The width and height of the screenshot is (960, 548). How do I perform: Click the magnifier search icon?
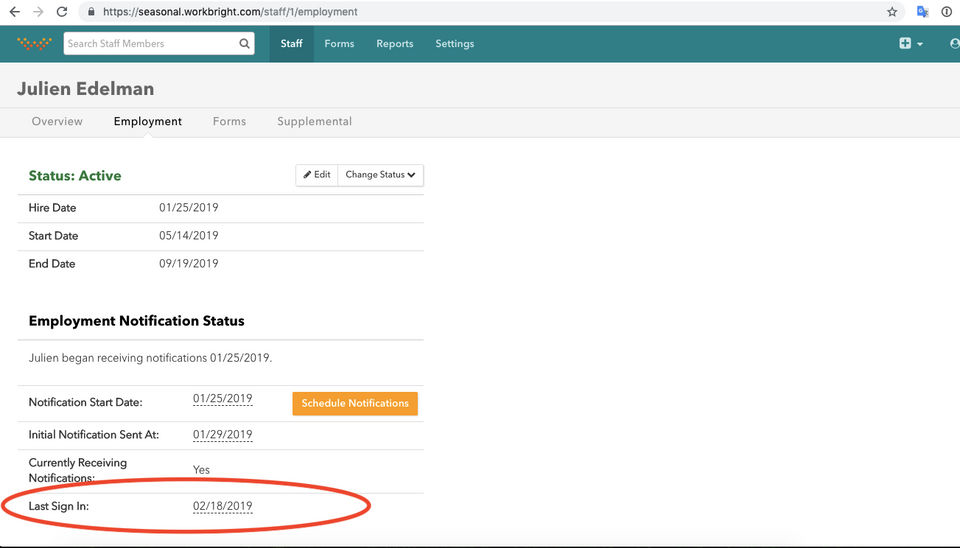(x=244, y=43)
